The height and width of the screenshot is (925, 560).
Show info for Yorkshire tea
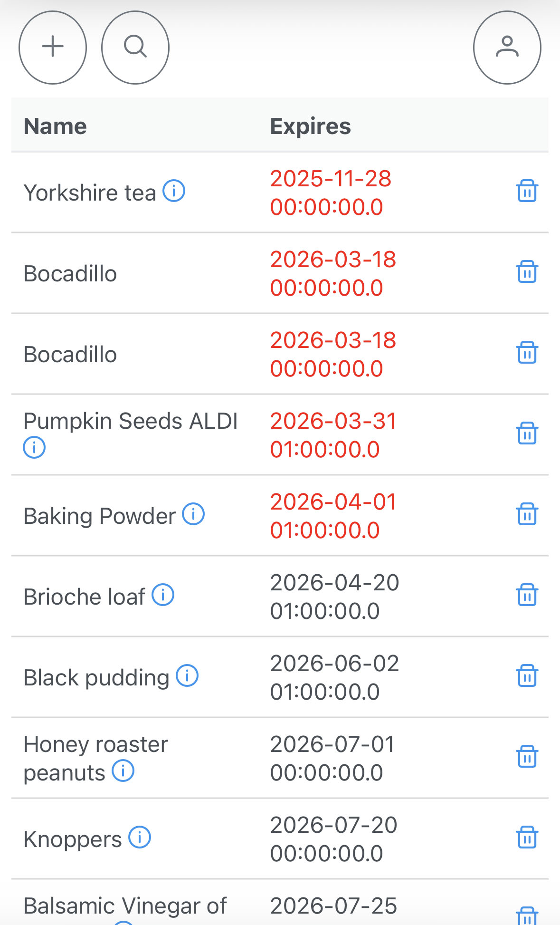click(x=174, y=192)
